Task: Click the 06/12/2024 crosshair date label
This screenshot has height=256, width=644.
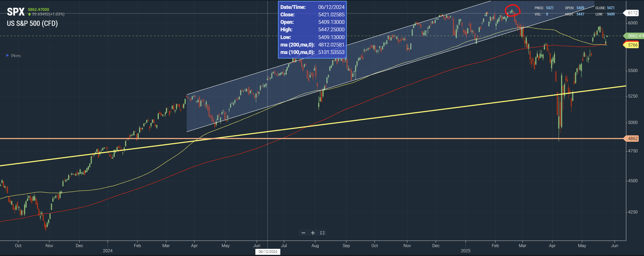Action: point(268,252)
